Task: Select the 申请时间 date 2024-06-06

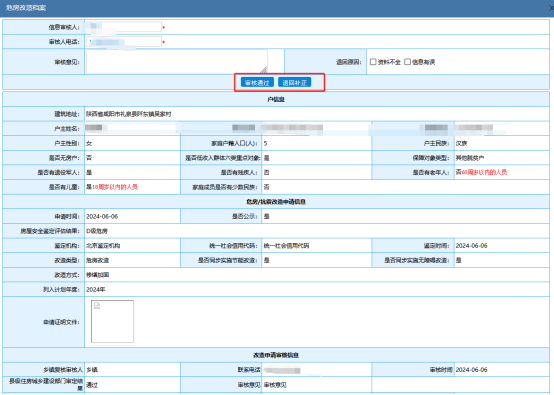Action: pyautogui.click(x=102, y=217)
